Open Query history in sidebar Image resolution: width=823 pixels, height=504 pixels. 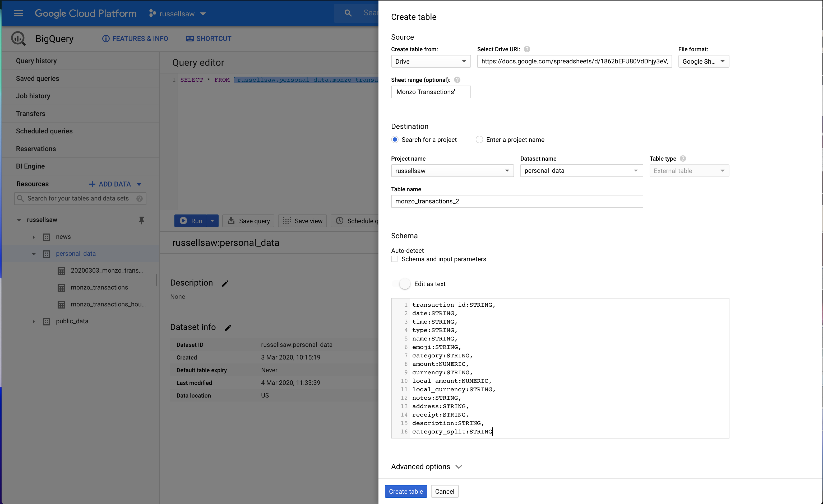[36, 61]
